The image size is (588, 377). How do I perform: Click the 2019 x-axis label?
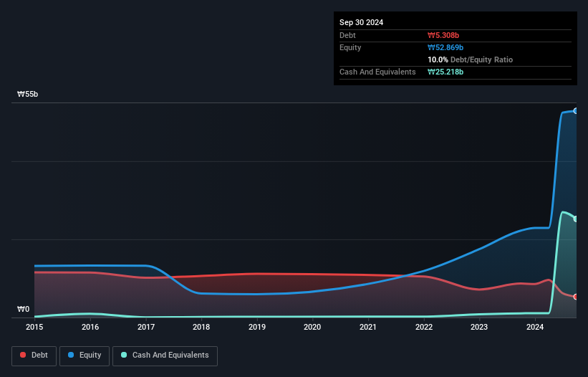pos(257,327)
